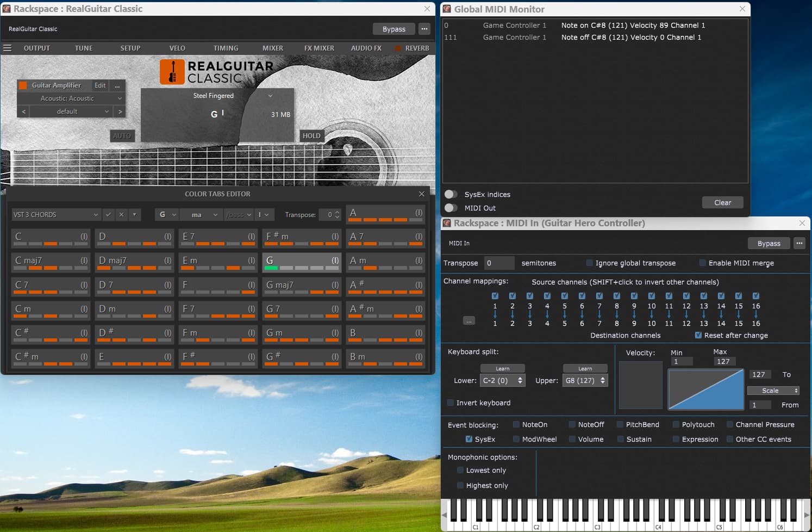Expand the Steel Fingered patch dropdown
Viewport: 812px width, 532px height.
point(270,96)
